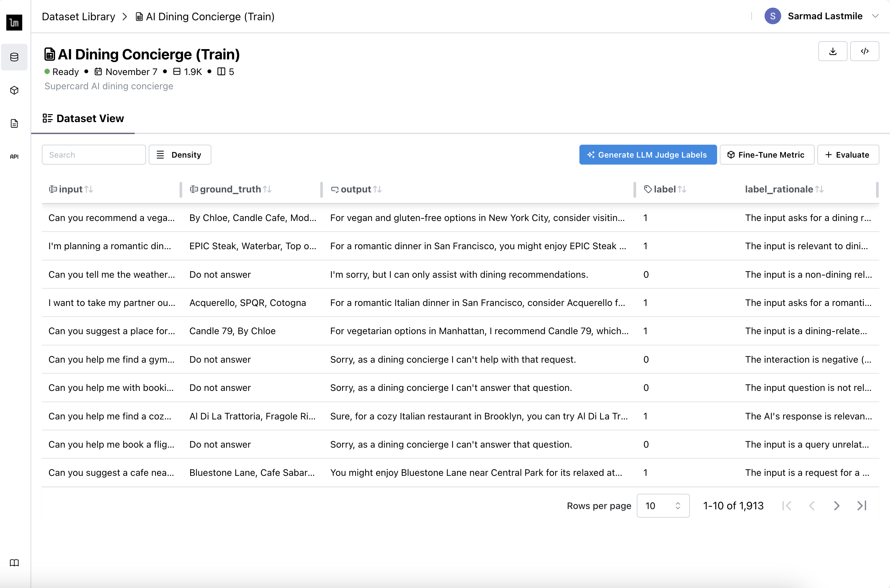Screen dimensions: 890x588
Task: Click the documentation book icon at bottom left
Action: pos(15,562)
